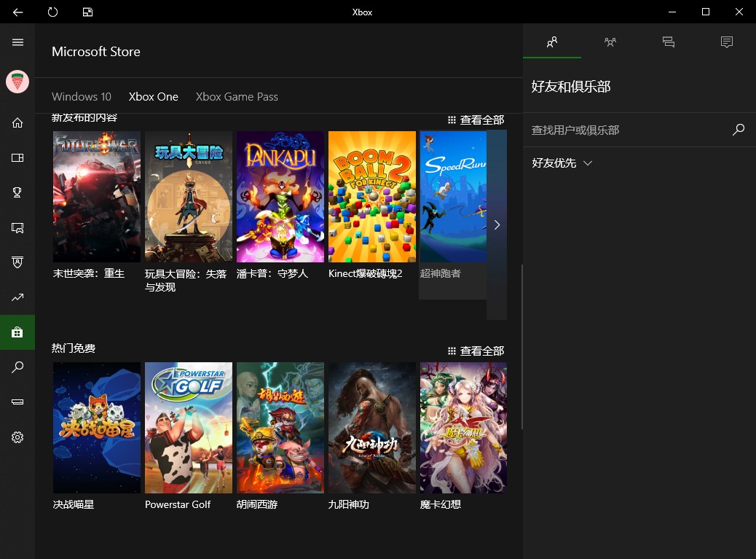Click 查看全部 for new releases
The height and width of the screenshot is (559, 756).
[x=476, y=120]
